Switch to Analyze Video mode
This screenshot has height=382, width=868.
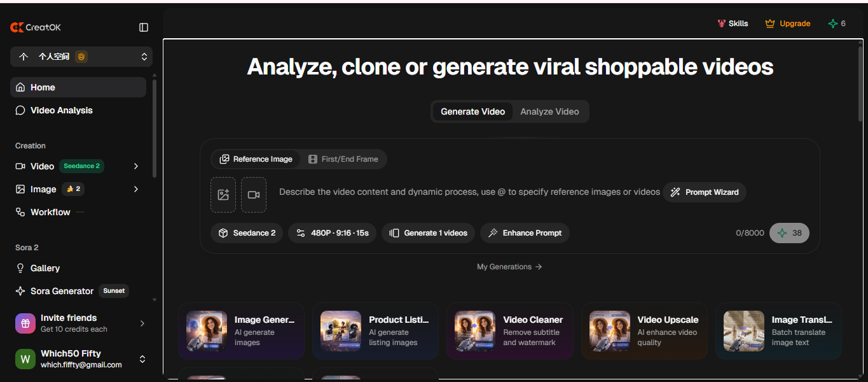coord(549,111)
